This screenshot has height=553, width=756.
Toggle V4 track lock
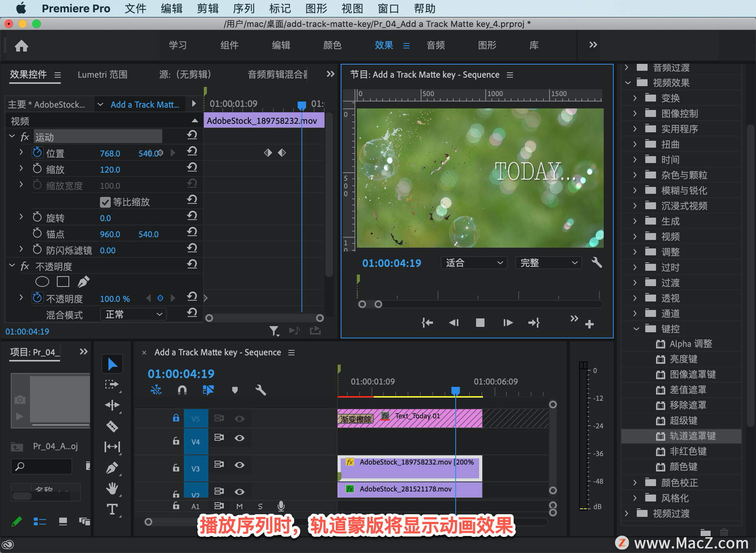(176, 441)
